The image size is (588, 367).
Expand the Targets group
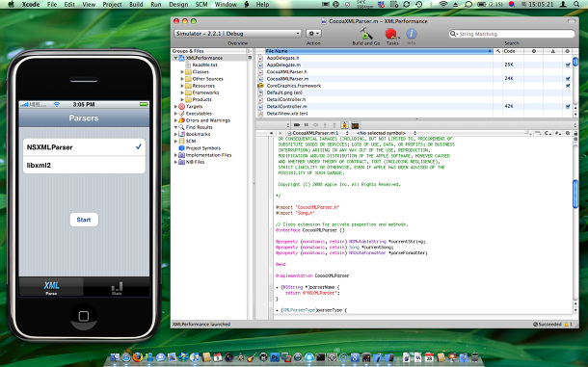pos(175,107)
